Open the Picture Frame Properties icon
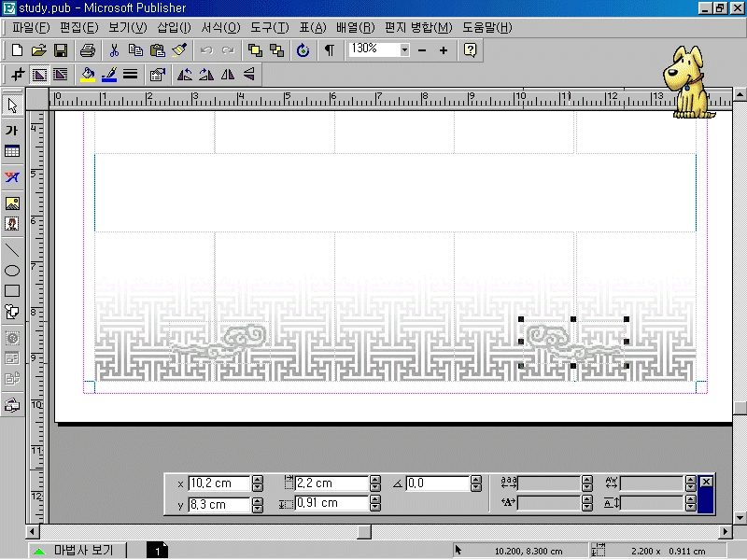The width and height of the screenshot is (747, 560). 157,75
